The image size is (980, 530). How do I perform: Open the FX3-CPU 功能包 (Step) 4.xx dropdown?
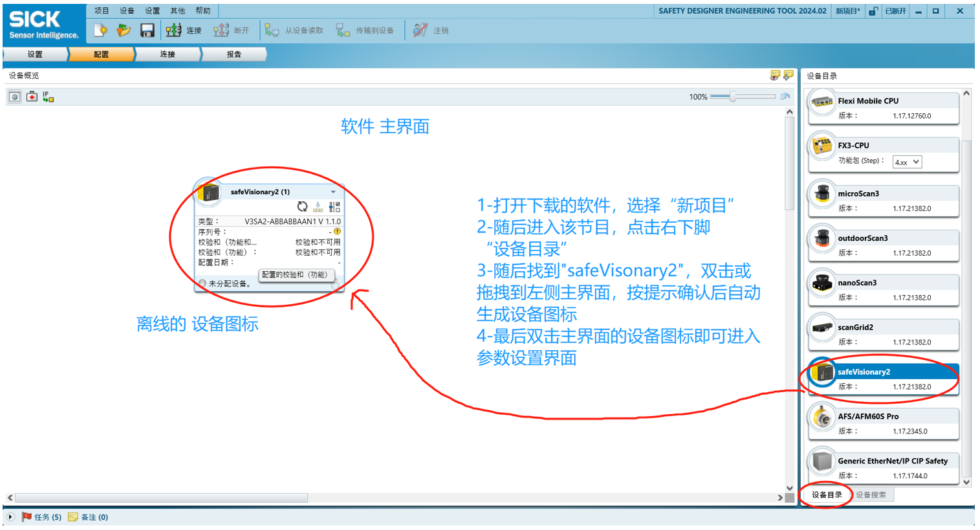tap(907, 162)
